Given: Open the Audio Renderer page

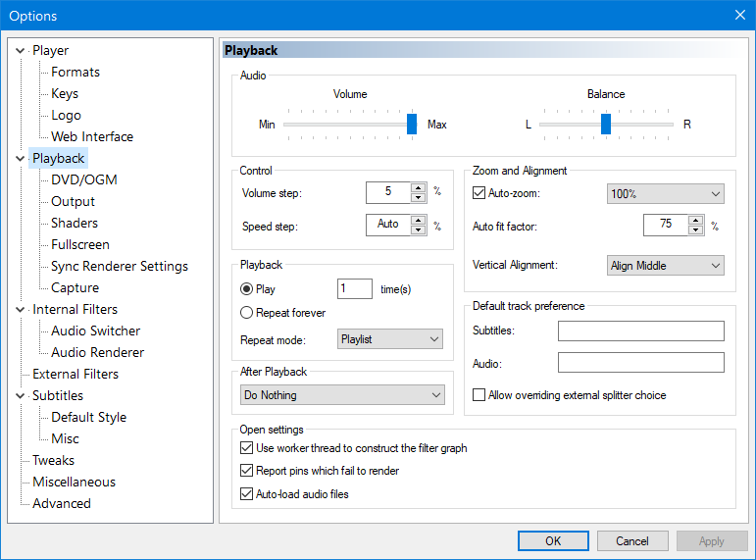Looking at the screenshot, I should 97,353.
